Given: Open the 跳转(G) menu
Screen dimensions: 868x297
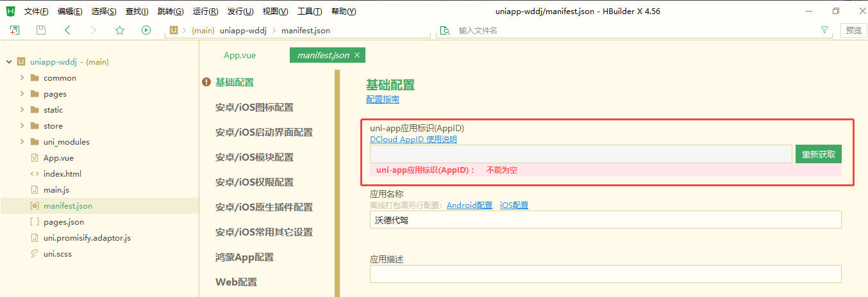Looking at the screenshot, I should (171, 12).
